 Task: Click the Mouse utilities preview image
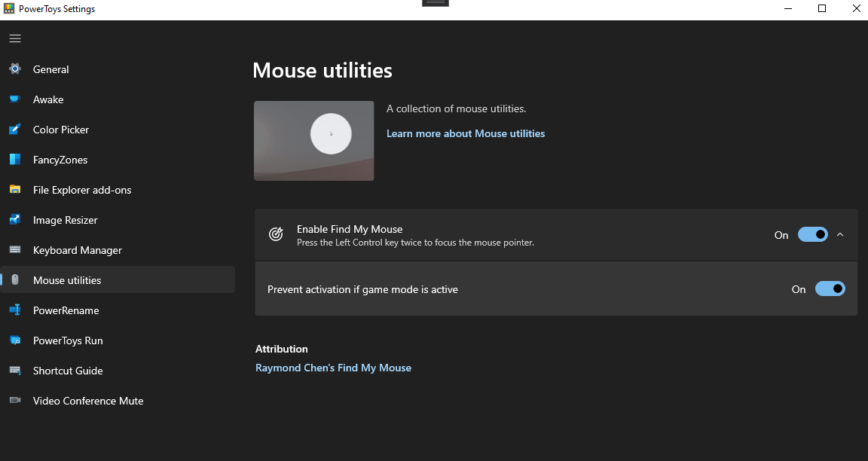[x=314, y=141]
